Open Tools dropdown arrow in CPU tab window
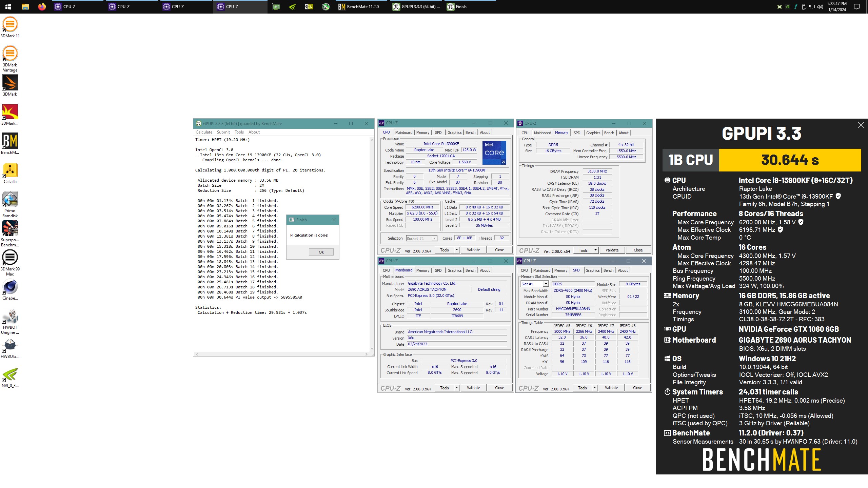Screen dimensions: 868x488 click(x=457, y=250)
